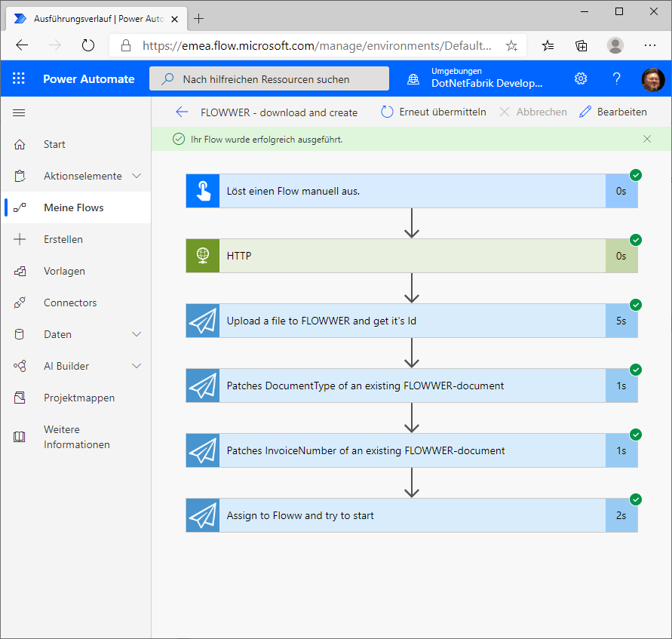This screenshot has width=672, height=639.
Task: Click paper plane icon of Patches DocumentType step
Action: [203, 386]
